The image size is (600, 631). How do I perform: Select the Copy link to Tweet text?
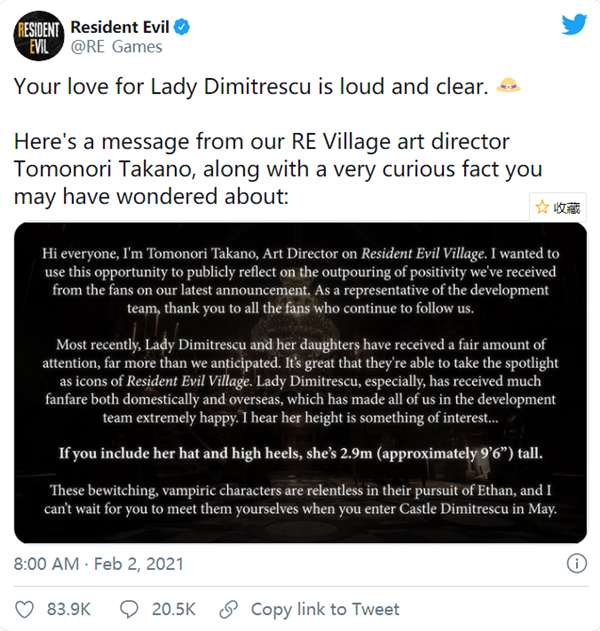pos(324,609)
